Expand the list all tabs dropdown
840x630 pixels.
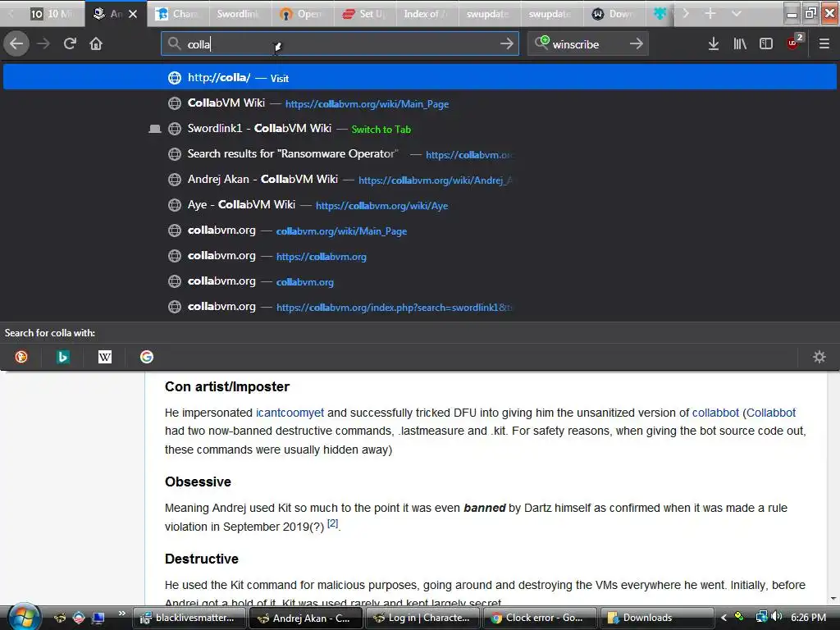pos(737,13)
